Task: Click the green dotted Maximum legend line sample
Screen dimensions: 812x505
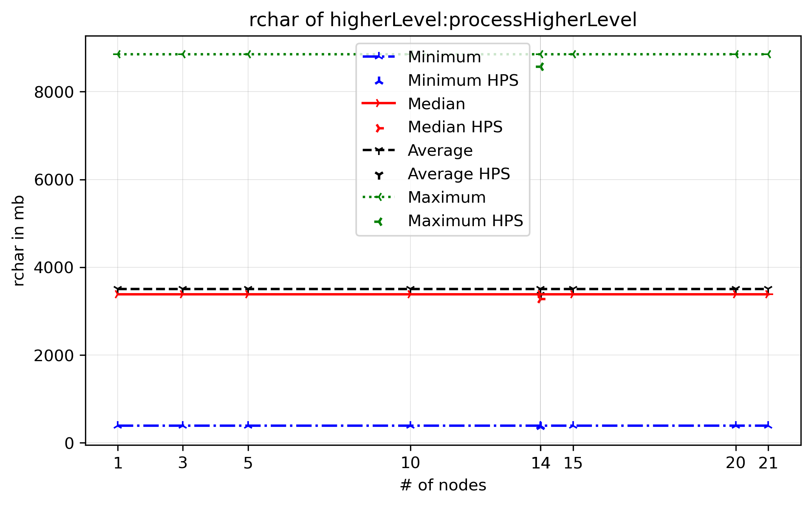Action: [x=379, y=197]
